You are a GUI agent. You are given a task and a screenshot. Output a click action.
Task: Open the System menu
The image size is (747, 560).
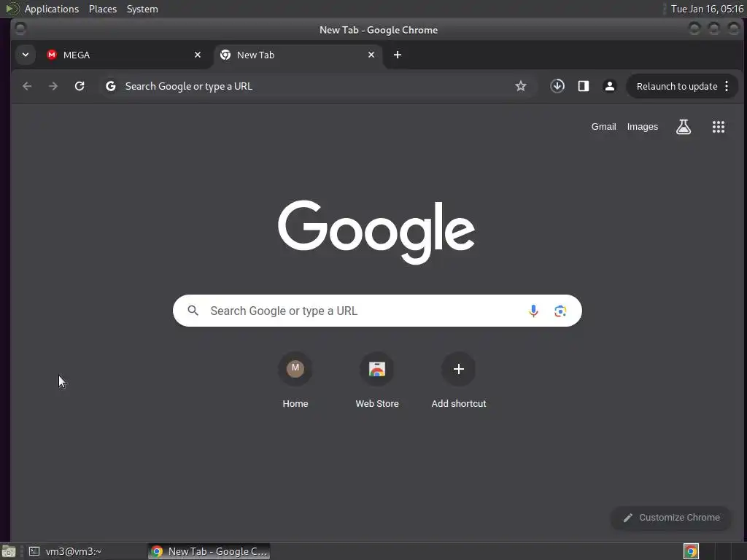coord(142,9)
